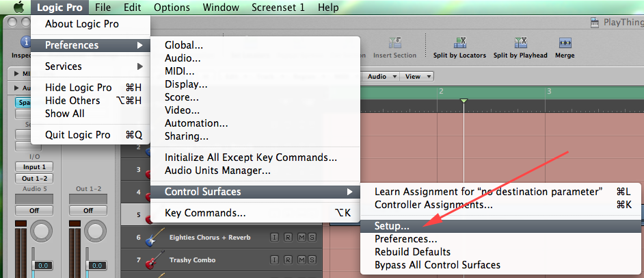The height and width of the screenshot is (278, 644).
Task: Click the Out 1-2 output button
Action: pos(33,179)
